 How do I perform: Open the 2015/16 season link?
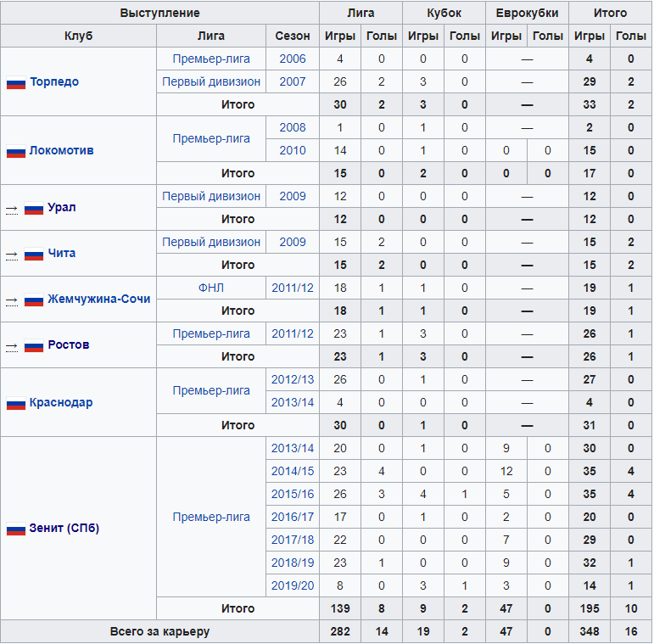293,495
